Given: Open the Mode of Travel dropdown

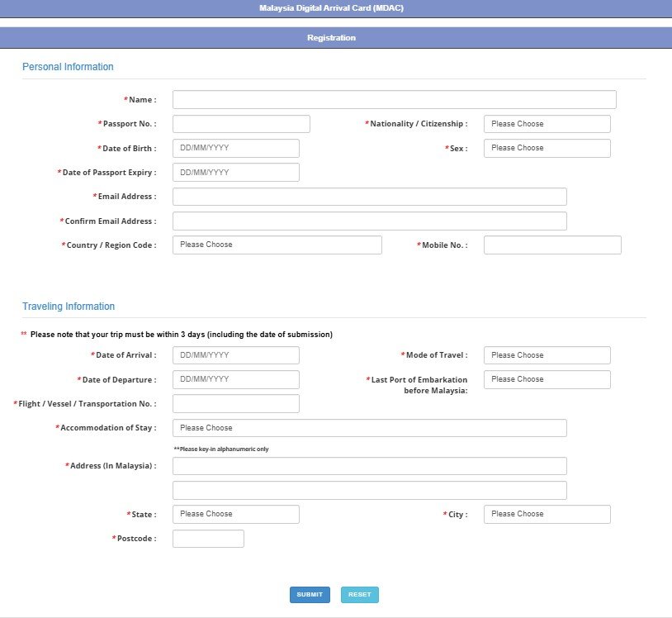Looking at the screenshot, I should 547,354.
